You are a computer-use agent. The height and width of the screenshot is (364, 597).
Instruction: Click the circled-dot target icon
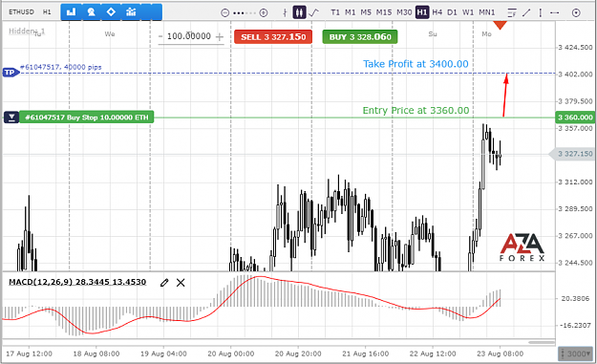[x=576, y=13]
